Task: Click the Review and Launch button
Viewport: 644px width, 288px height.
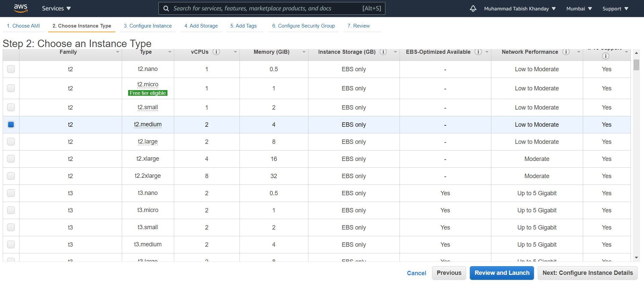Action: pos(502,273)
